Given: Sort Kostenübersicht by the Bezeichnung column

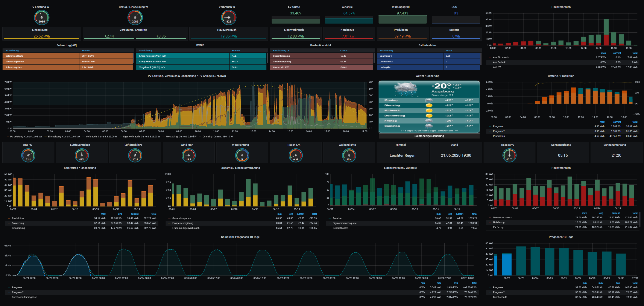Looking at the screenshot, I should tap(279, 50).
